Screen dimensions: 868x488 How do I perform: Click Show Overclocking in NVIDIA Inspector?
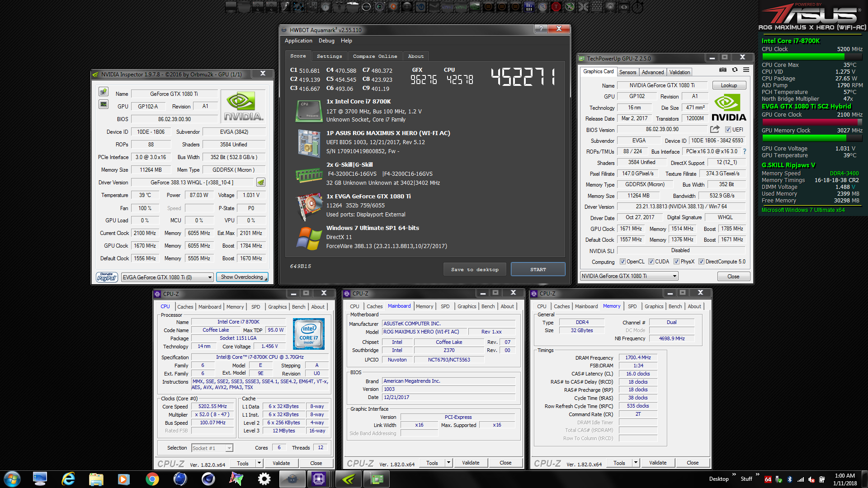(x=242, y=277)
